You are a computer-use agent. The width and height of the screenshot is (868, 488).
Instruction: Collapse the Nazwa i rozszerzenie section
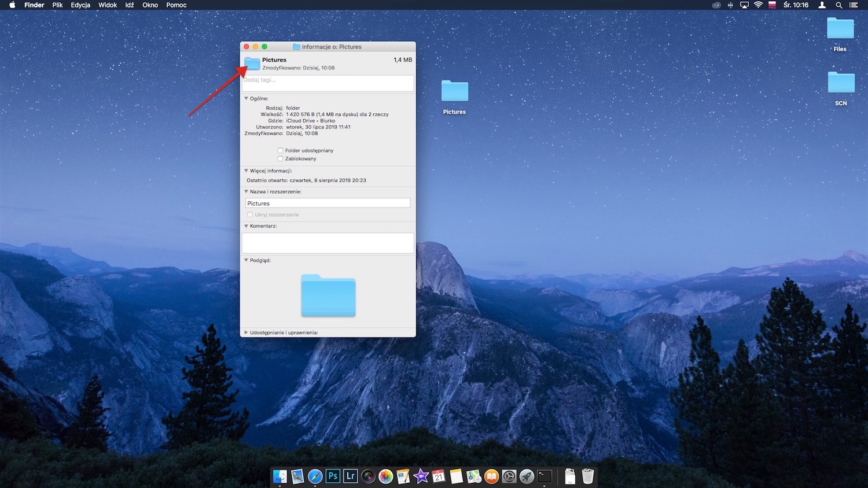[x=246, y=191]
